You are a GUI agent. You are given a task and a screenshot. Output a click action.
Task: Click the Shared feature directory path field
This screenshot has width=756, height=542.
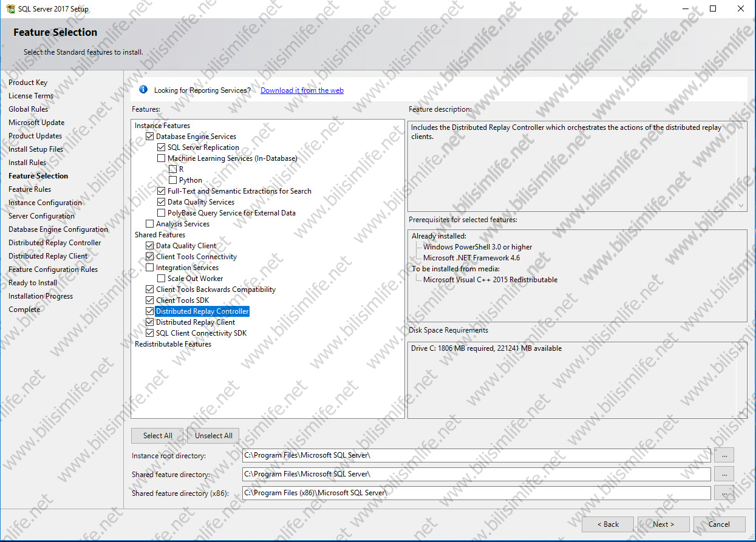coord(476,474)
